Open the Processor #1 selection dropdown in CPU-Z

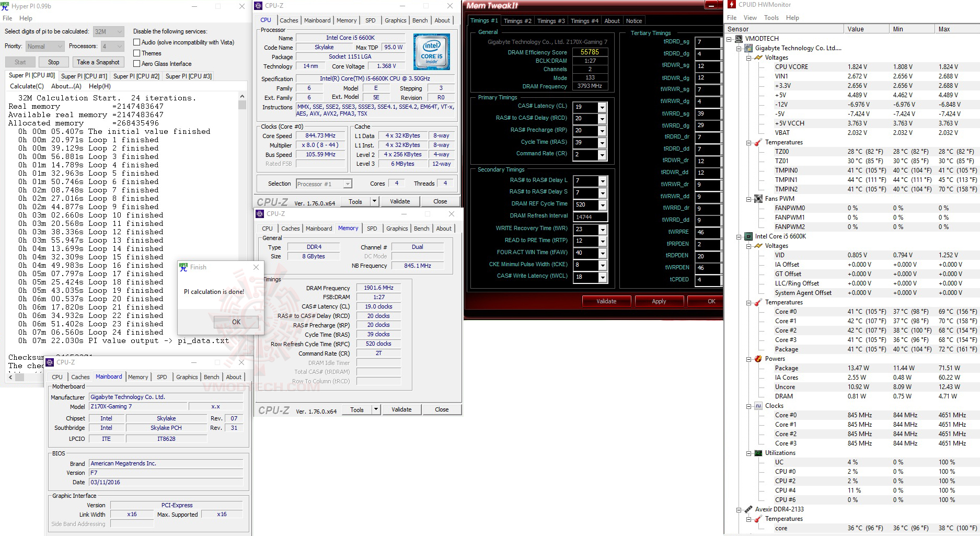[324, 184]
